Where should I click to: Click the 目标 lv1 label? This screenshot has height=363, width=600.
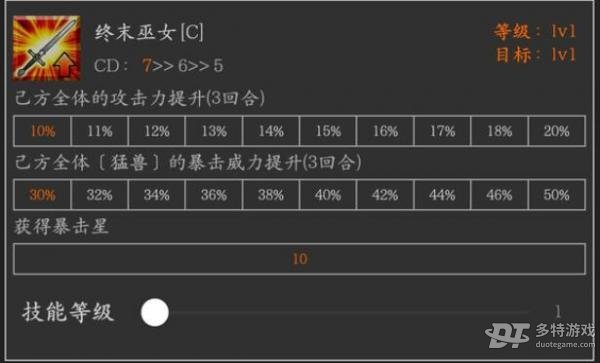[535, 55]
